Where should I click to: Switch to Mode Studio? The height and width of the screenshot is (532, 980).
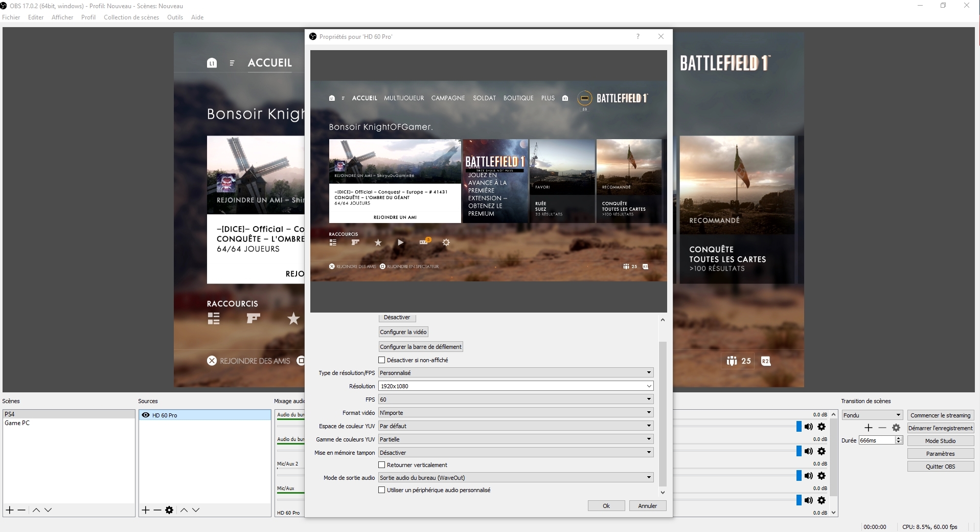pos(941,441)
